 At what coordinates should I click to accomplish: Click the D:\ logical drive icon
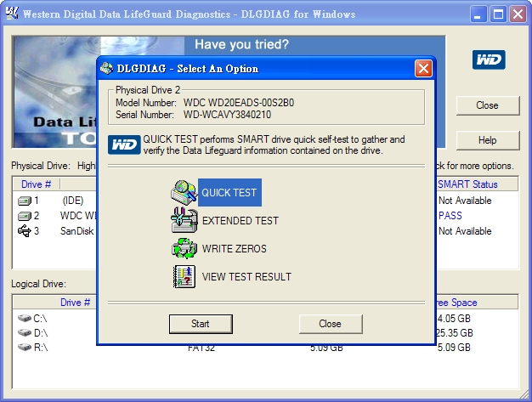coord(25,332)
